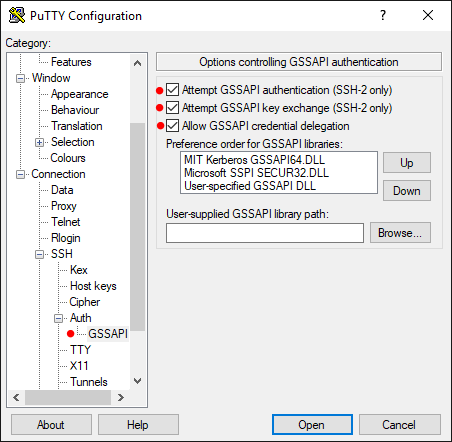Expand the Selection tree node
The image size is (452, 442).
pyautogui.click(x=39, y=142)
